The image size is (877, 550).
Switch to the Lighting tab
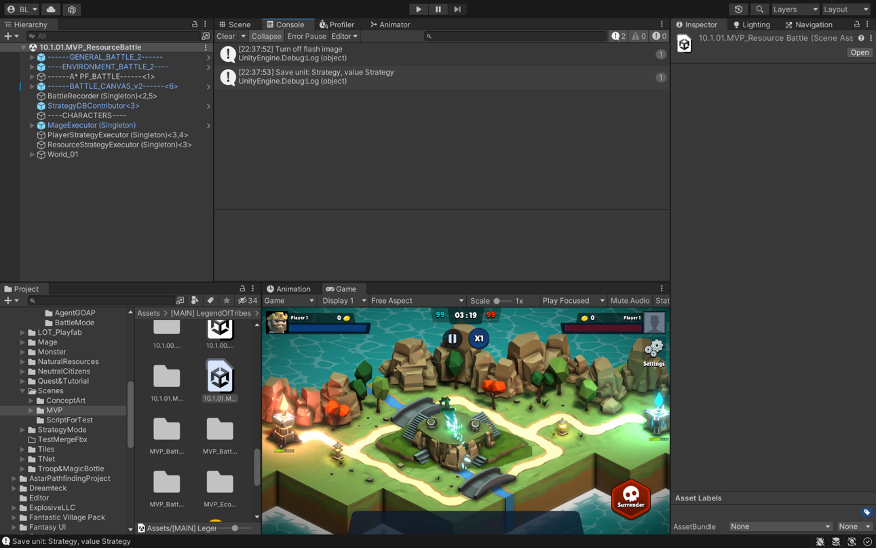752,24
